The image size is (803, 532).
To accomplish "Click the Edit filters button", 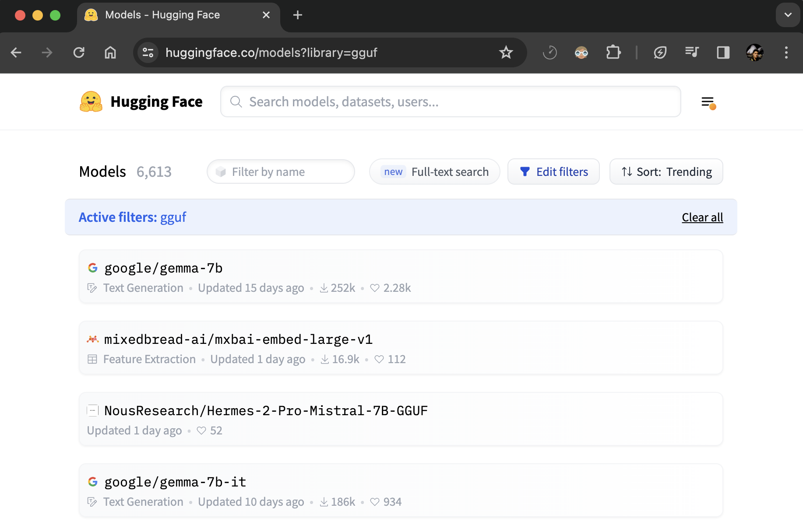I will coord(553,172).
